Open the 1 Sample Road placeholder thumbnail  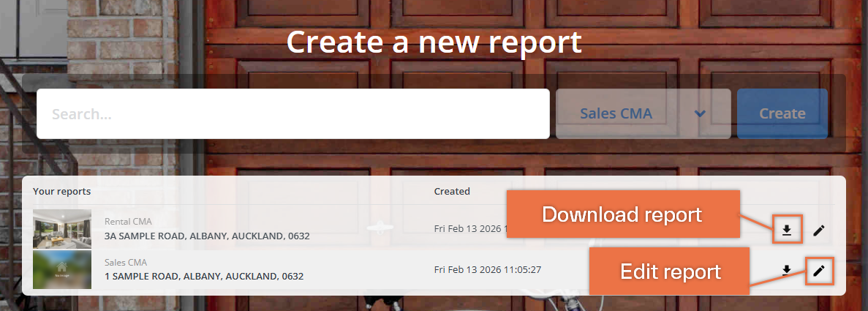pyautogui.click(x=62, y=269)
